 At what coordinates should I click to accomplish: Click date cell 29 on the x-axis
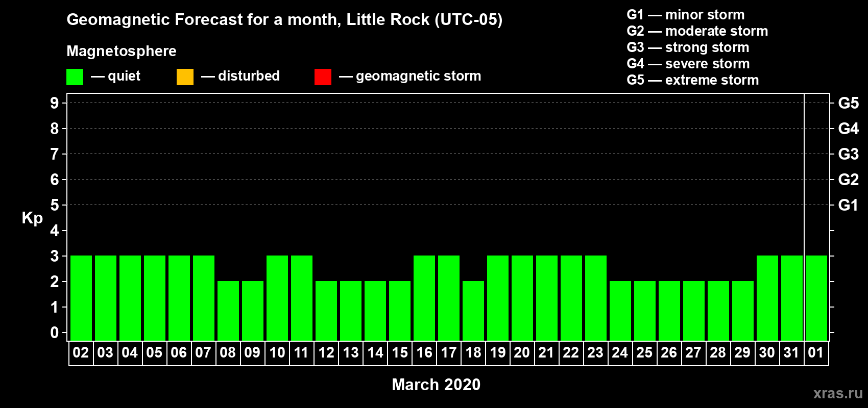pos(743,353)
